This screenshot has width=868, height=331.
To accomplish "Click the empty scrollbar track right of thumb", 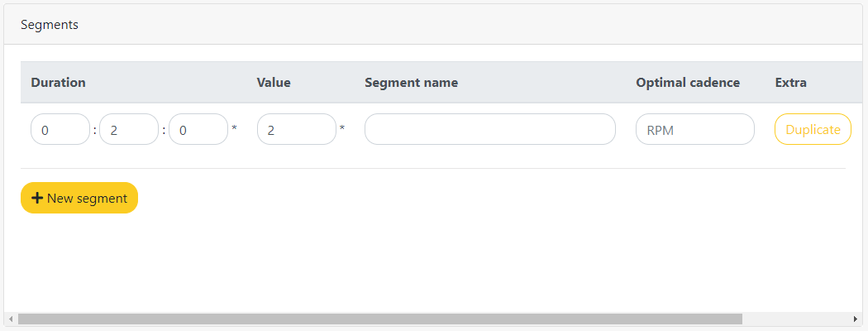I will (797, 319).
